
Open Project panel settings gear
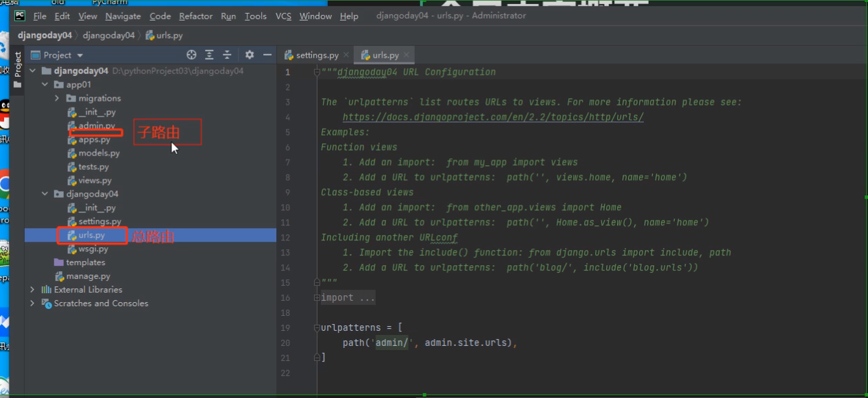(x=250, y=55)
